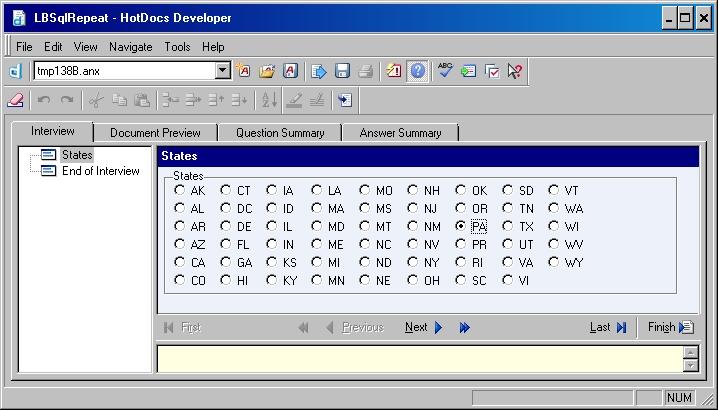Run the ABC spell check icon
Screen dimensions: 718x410
(445, 71)
